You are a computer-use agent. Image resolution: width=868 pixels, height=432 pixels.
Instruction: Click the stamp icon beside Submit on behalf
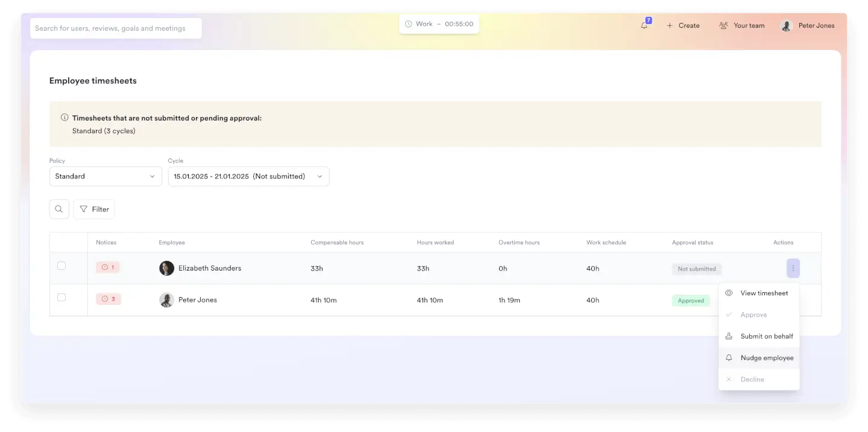tap(729, 336)
